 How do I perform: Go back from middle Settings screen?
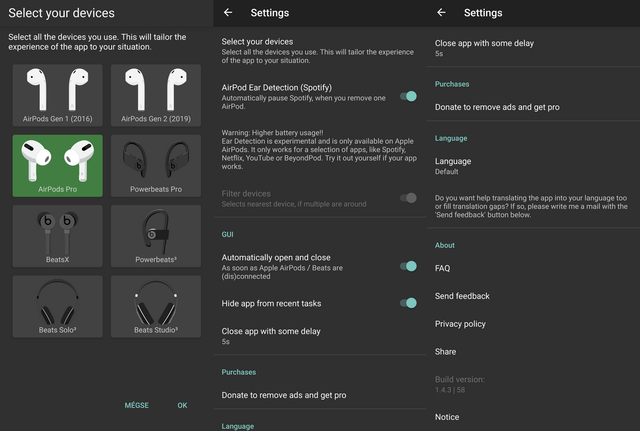tap(228, 13)
